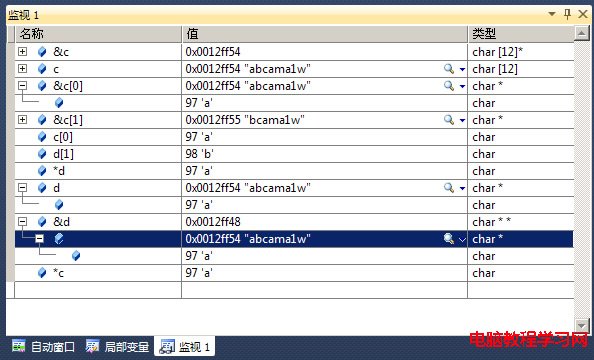The height and width of the screenshot is (360, 594).
Task: Close the 监视 1 panel
Action: 583,14
